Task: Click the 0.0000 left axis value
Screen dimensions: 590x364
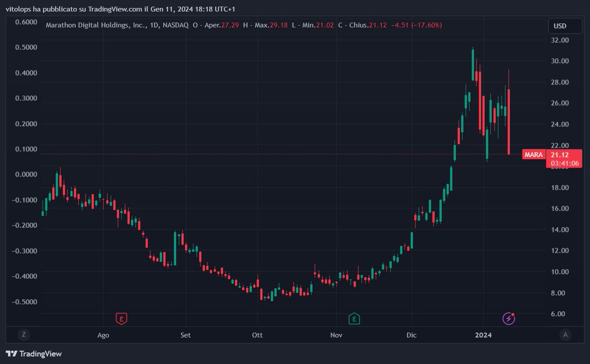Action: click(x=26, y=175)
